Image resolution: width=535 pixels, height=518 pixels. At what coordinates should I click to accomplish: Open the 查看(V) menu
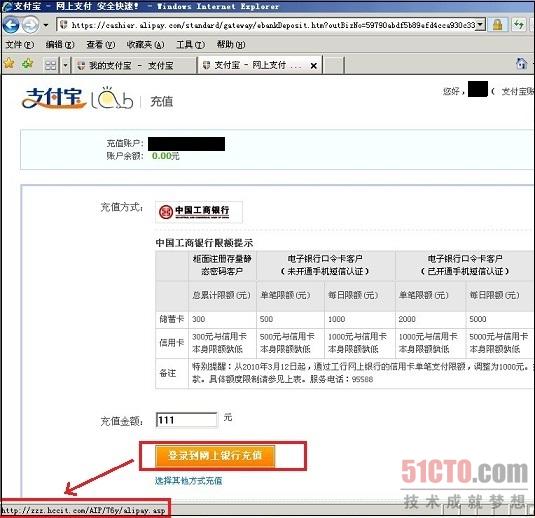click(x=101, y=45)
